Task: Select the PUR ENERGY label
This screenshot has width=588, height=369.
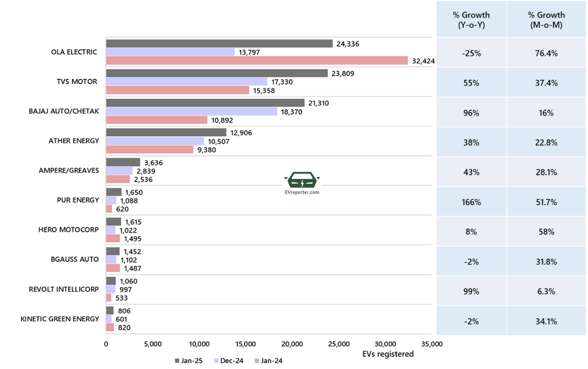Action: click(x=78, y=200)
